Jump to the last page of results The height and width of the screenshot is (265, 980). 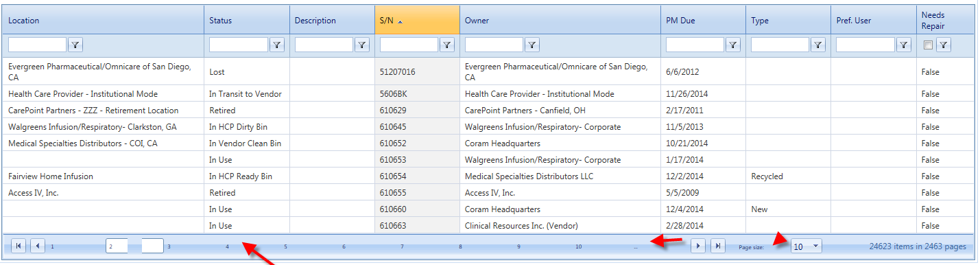pyautogui.click(x=717, y=246)
